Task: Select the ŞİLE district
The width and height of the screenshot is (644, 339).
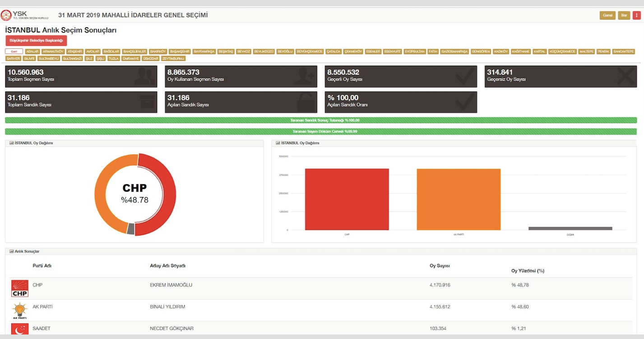Action: coord(89,59)
